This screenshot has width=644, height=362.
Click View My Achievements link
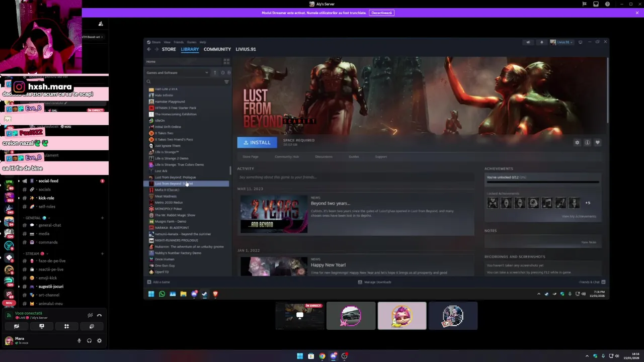(x=579, y=216)
